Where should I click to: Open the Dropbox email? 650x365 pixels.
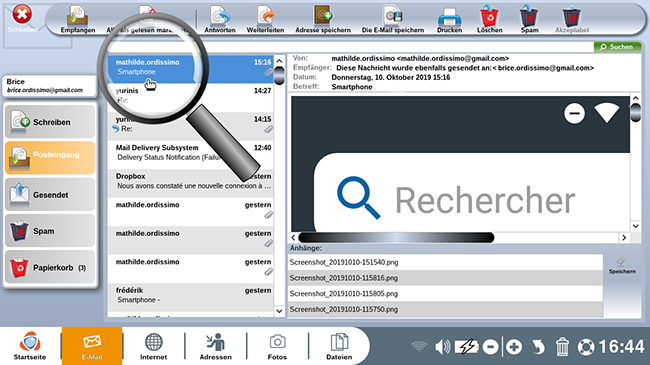(191, 182)
